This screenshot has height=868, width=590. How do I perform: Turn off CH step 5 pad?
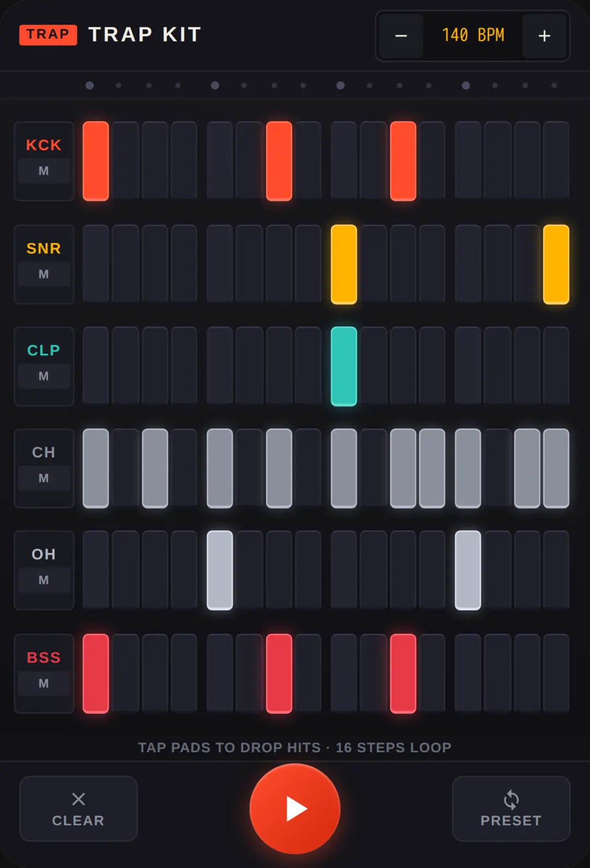coord(220,468)
